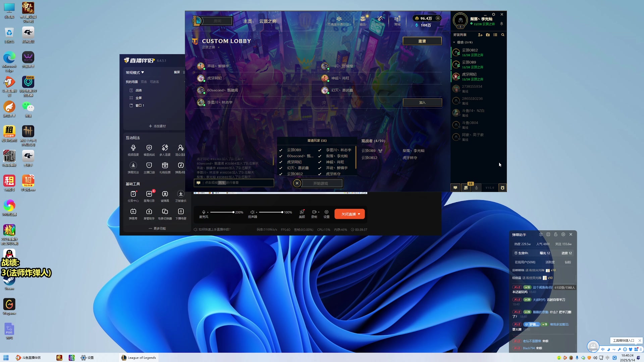644x362 pixels.
Task: Open 场景切换器 scene switcher
Action: [x=165, y=214]
